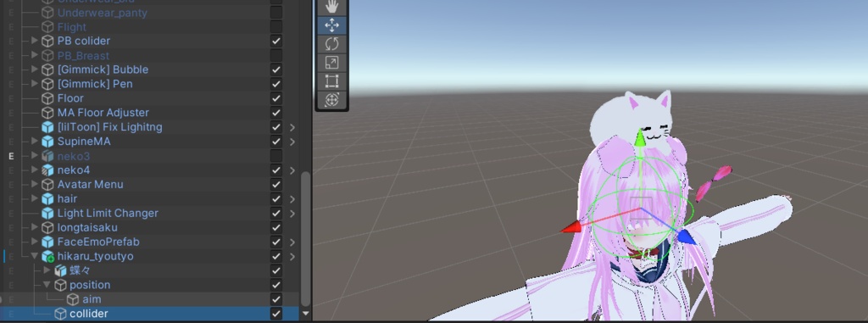Image resolution: width=868 pixels, height=323 pixels.
Task: Enable the Underwear_panty checkbox
Action: click(x=275, y=12)
